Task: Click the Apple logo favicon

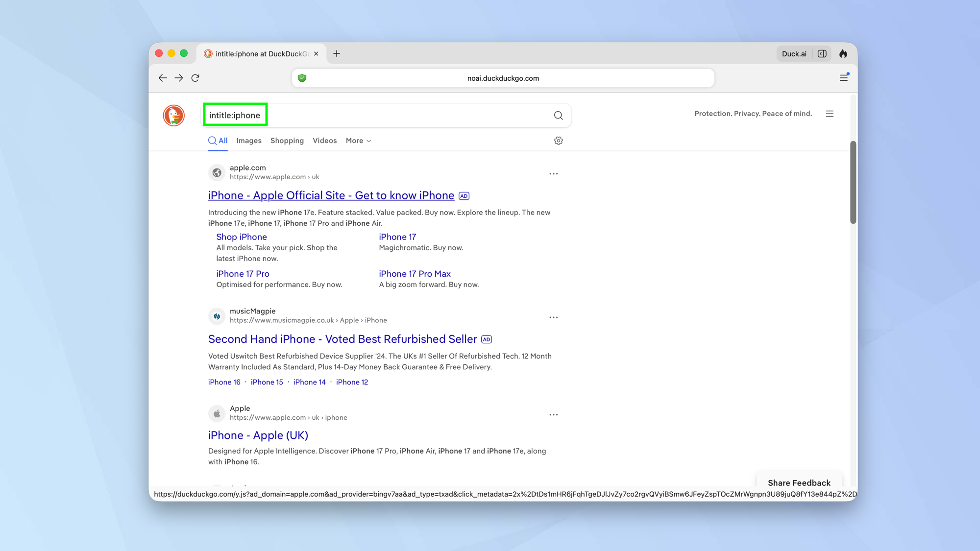Action: [x=217, y=413]
